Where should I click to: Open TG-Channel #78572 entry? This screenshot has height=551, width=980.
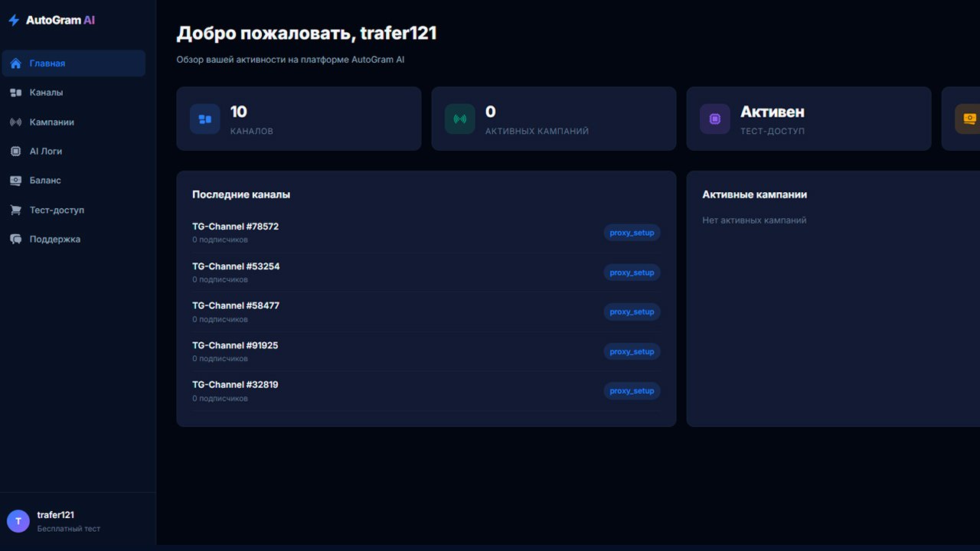pyautogui.click(x=426, y=233)
